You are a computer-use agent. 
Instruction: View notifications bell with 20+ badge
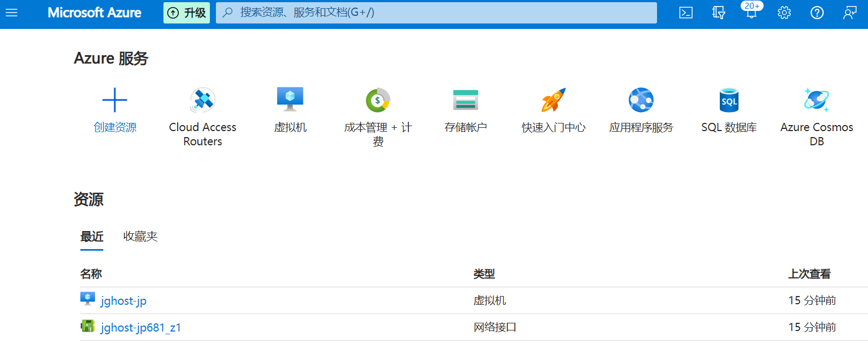[x=752, y=11]
